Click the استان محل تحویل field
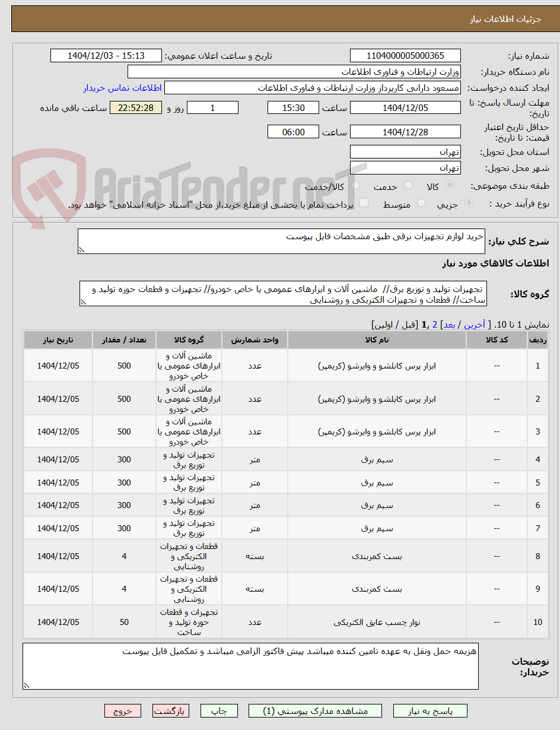Image resolution: width=560 pixels, height=730 pixels. pos(405,151)
